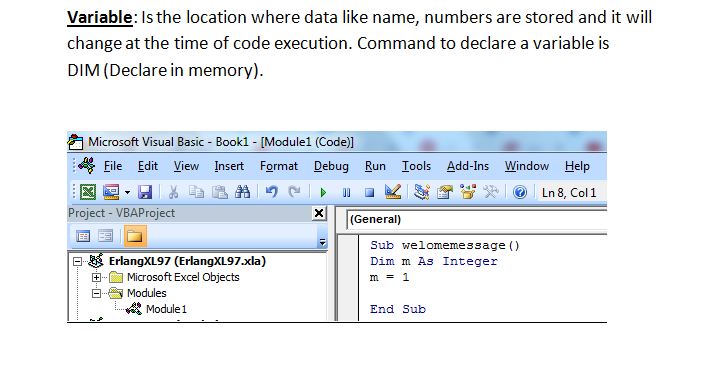The width and height of the screenshot is (718, 365).
Task: Open the Insert menu
Action: [229, 166]
